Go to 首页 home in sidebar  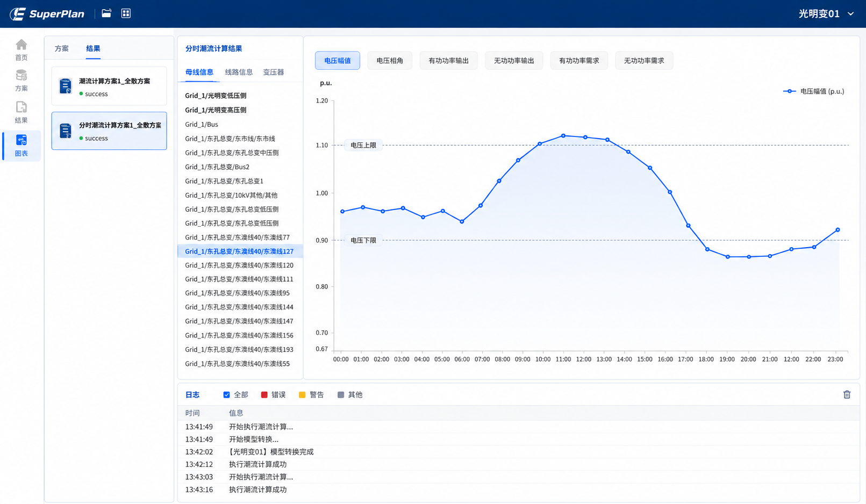tap(22, 50)
